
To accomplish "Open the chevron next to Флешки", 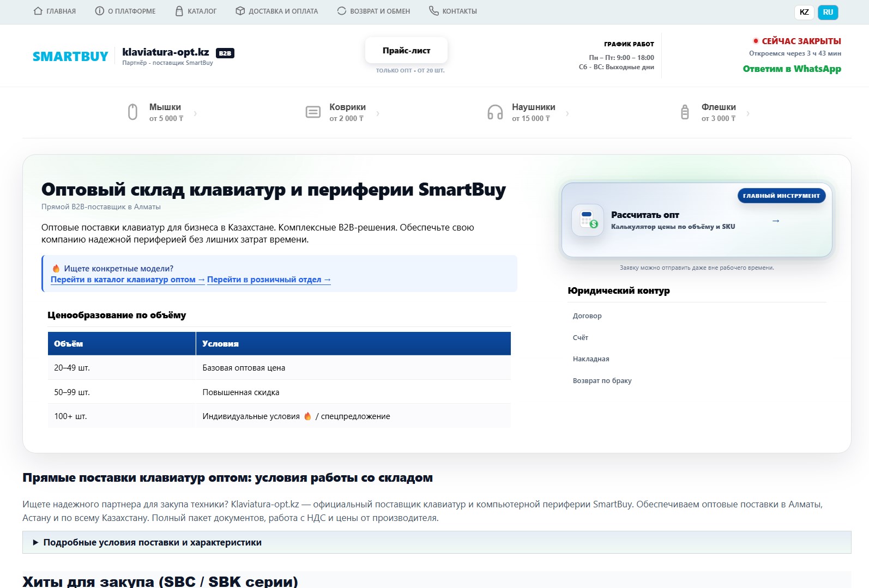I will pos(748,113).
